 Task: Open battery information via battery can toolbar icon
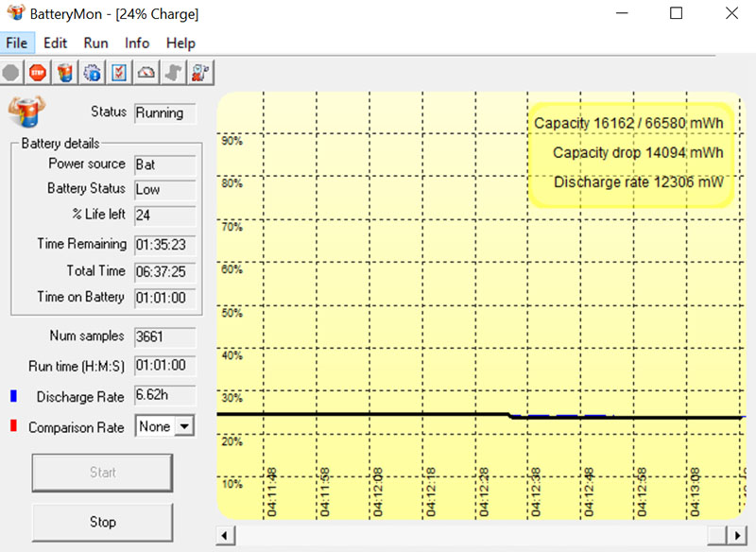click(65, 74)
